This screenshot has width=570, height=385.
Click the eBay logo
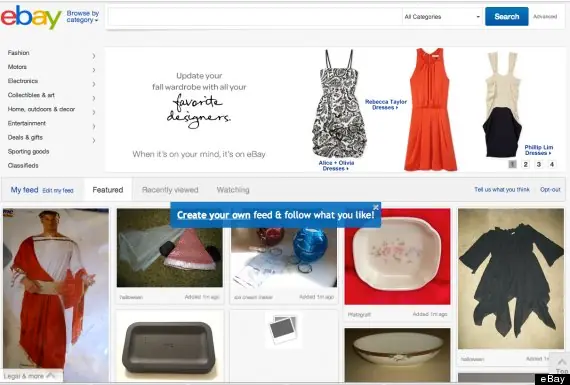pos(31,17)
